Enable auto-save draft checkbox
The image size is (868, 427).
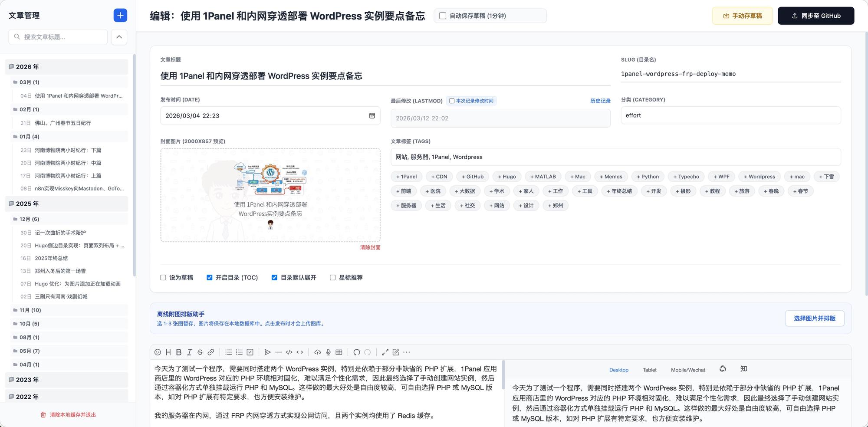click(443, 16)
